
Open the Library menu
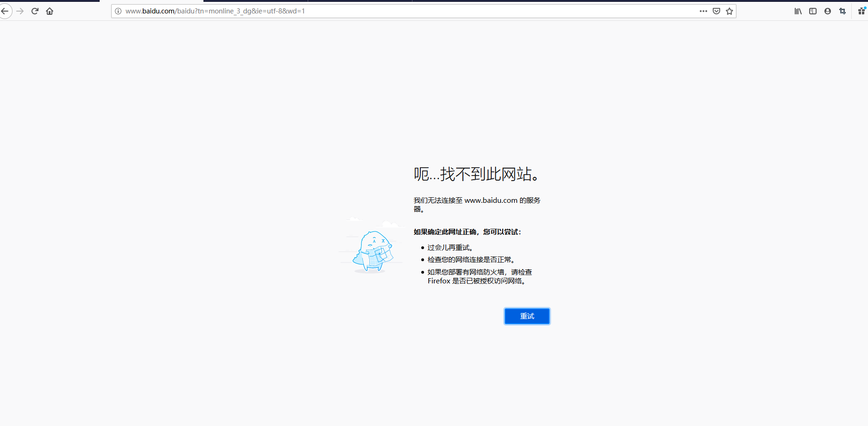coord(798,11)
